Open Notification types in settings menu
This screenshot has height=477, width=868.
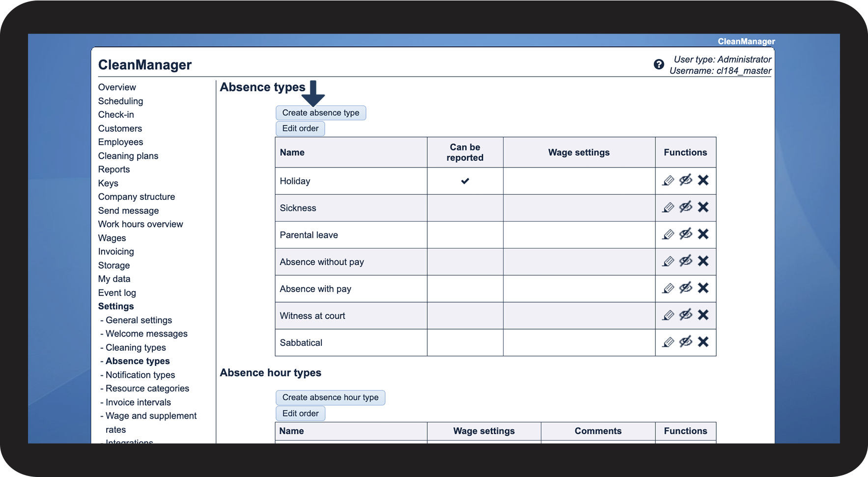[140, 375]
